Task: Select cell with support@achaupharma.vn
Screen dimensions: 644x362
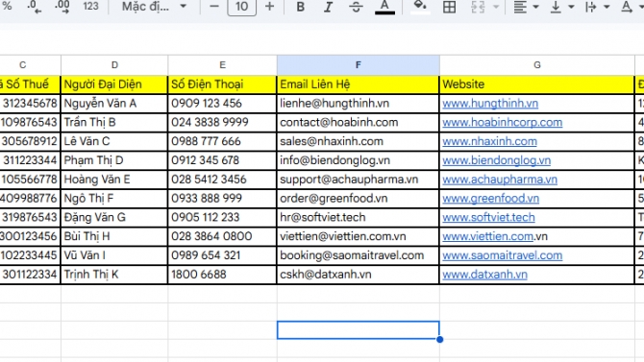Action: 358,180
